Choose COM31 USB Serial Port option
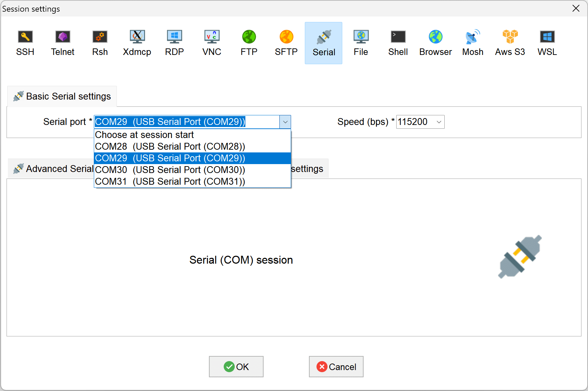588x391 pixels. (x=170, y=182)
